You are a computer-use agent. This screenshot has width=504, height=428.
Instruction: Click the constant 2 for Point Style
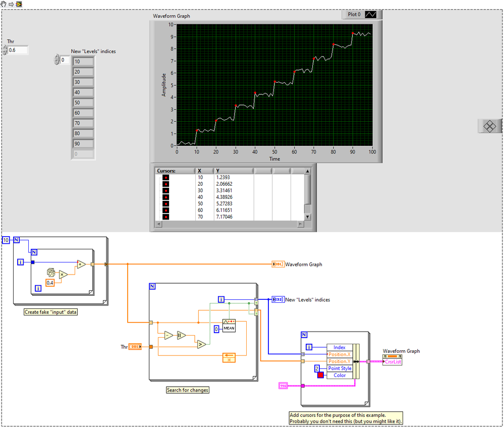tap(317, 368)
